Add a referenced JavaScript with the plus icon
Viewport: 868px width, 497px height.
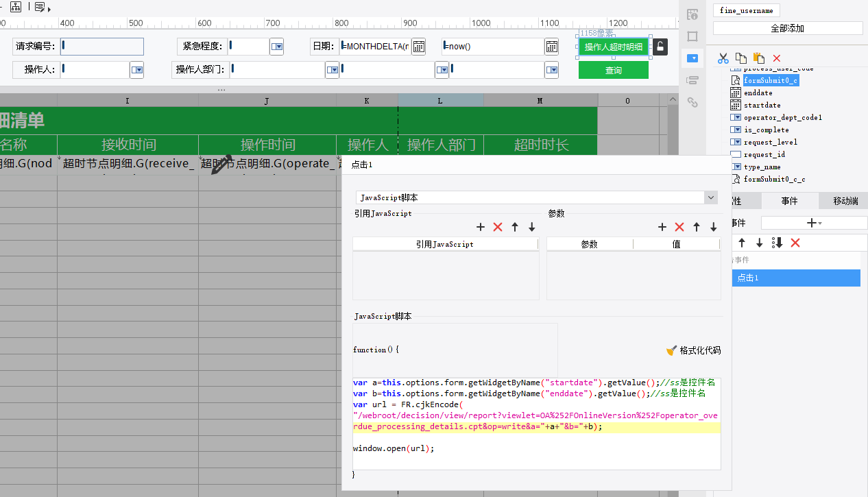(481, 227)
